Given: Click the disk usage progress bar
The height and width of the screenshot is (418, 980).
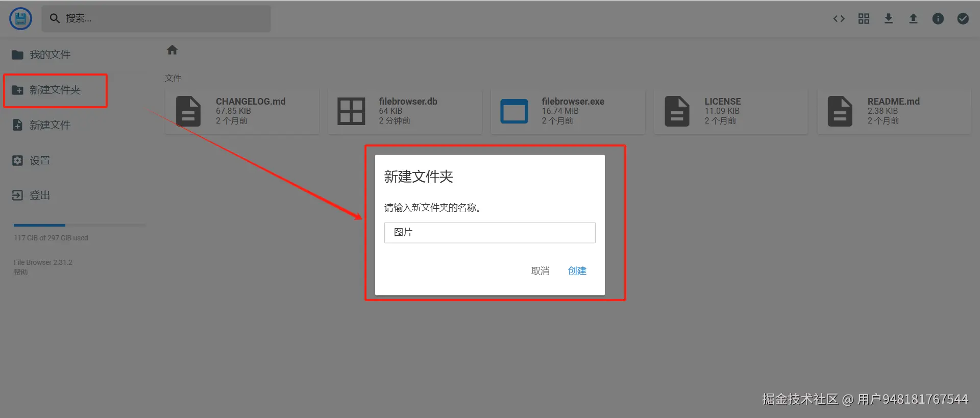Looking at the screenshot, I should (80, 225).
